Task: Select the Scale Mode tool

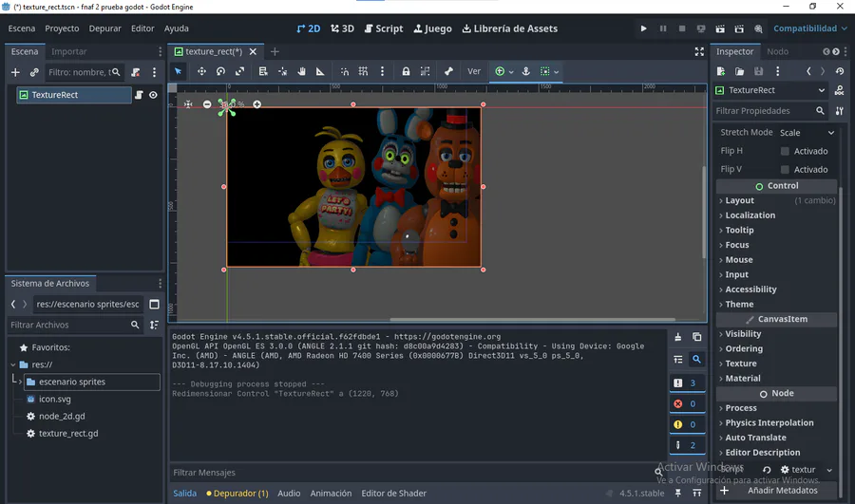Action: 239,71
